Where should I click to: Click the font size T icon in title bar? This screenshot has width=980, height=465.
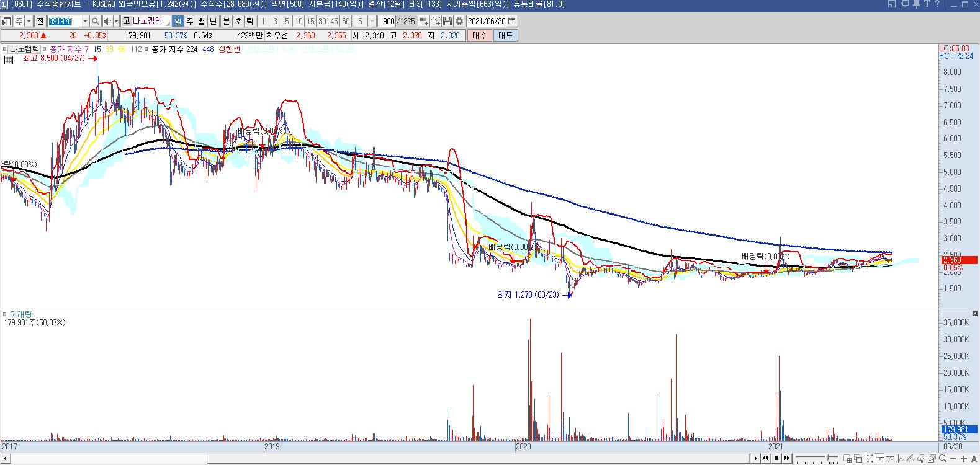point(927,4)
